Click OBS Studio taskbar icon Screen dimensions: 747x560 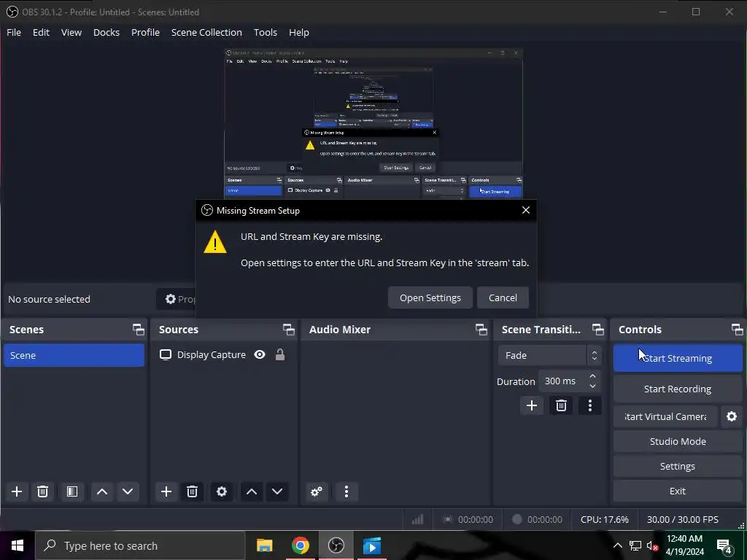336,545
